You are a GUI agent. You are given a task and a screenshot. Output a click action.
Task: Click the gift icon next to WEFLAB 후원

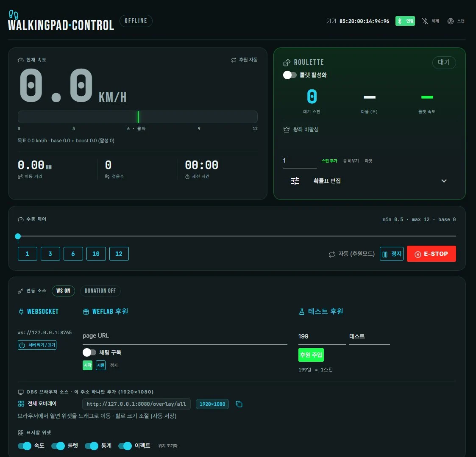[86, 312]
